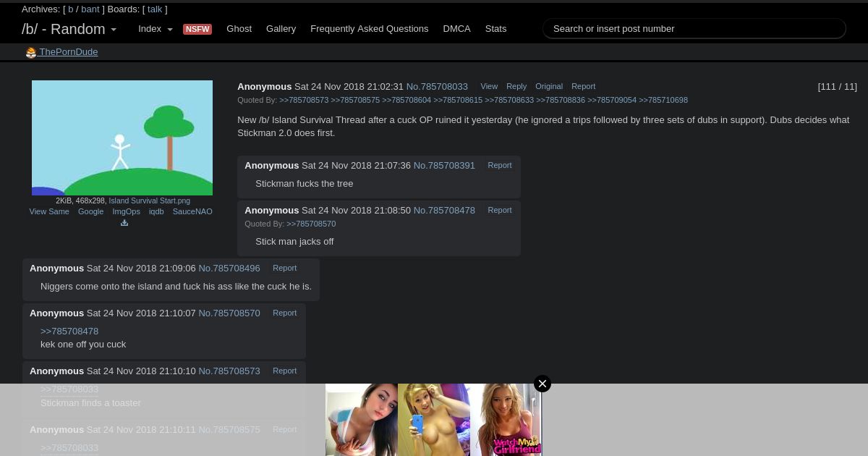This screenshot has width=868, height=456.
Task: Click View link on the OP post
Action: [489, 87]
